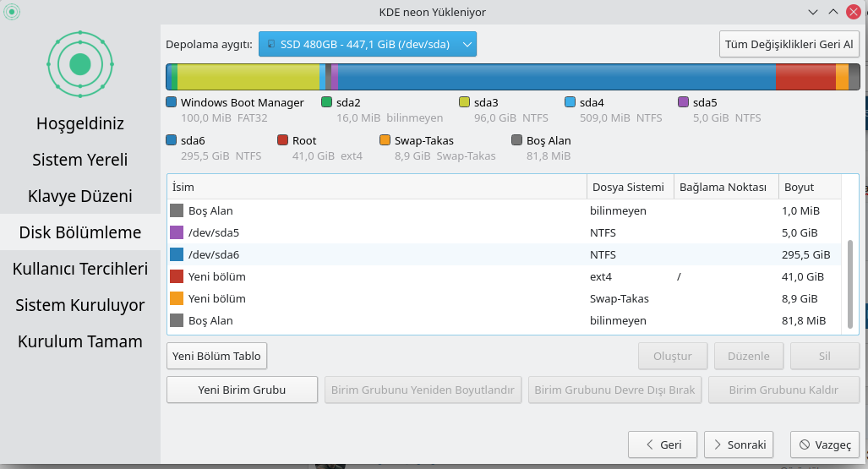
Task: Click the Oluştur button
Action: [673, 356]
